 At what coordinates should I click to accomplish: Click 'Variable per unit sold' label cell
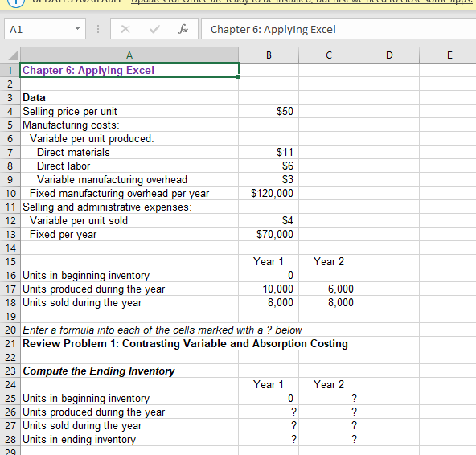pyautogui.click(x=129, y=220)
